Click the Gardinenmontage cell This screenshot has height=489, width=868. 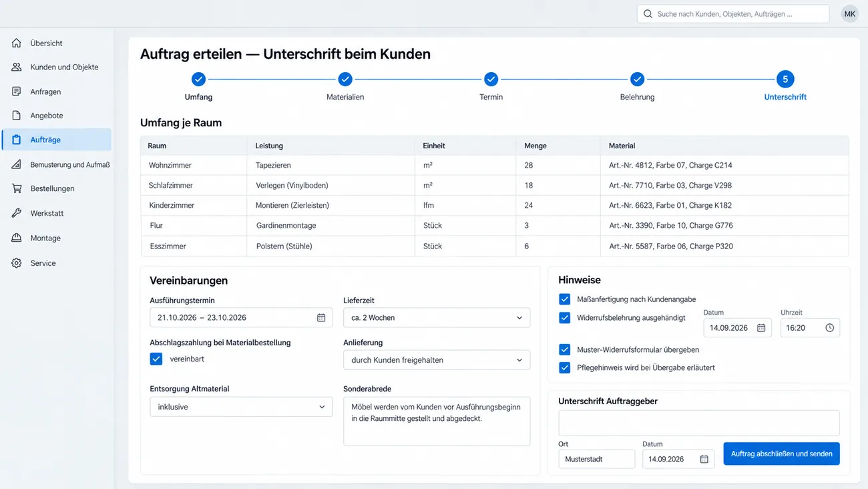coord(331,225)
